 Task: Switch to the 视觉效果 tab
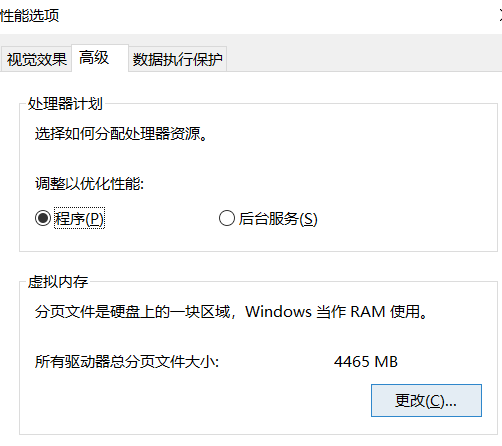pos(36,59)
